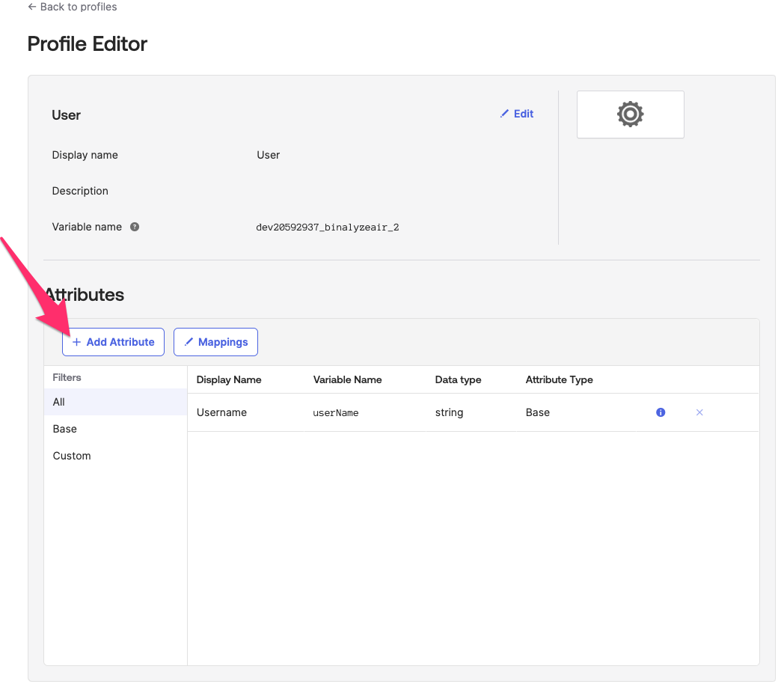The image size is (784, 687).
Task: Click the Data type column header
Action: pos(458,379)
